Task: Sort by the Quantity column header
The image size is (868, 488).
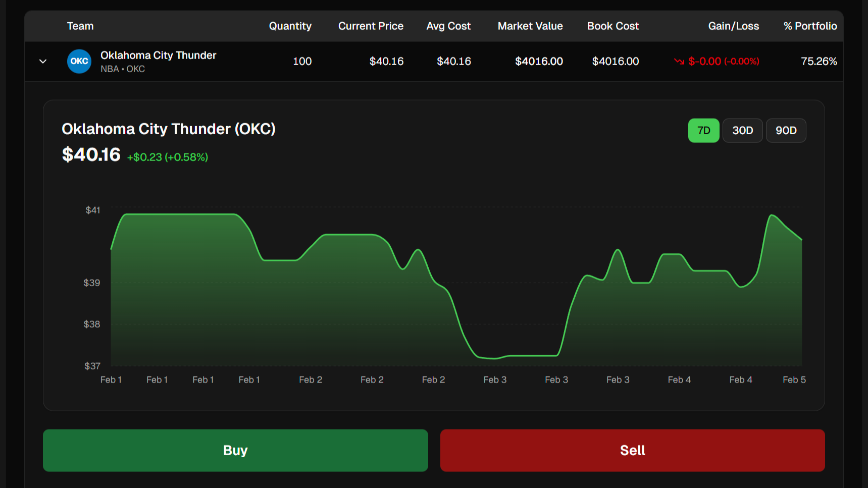Action: tap(290, 26)
